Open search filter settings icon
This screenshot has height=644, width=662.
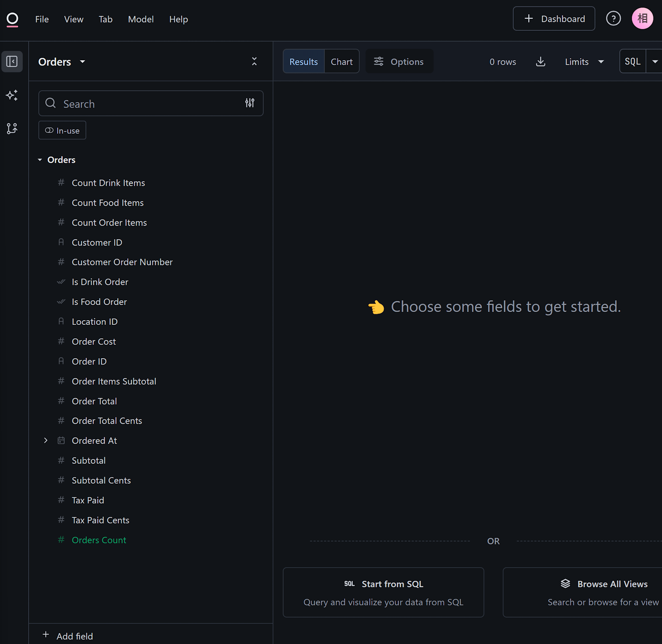click(x=250, y=103)
